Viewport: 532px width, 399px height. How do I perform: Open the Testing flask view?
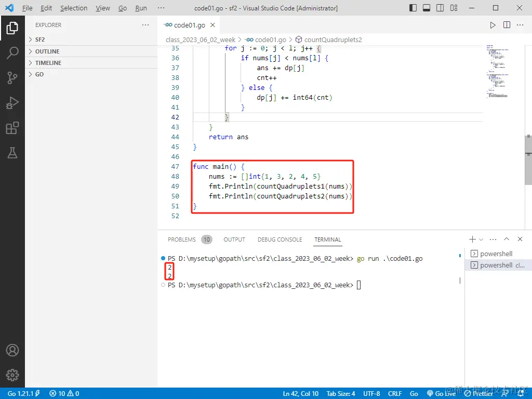pyautogui.click(x=12, y=153)
